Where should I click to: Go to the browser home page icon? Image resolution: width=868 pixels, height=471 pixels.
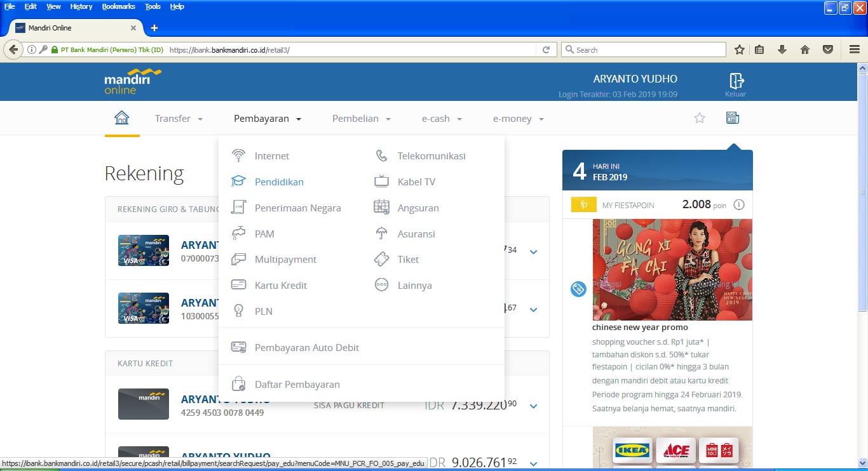pos(804,50)
